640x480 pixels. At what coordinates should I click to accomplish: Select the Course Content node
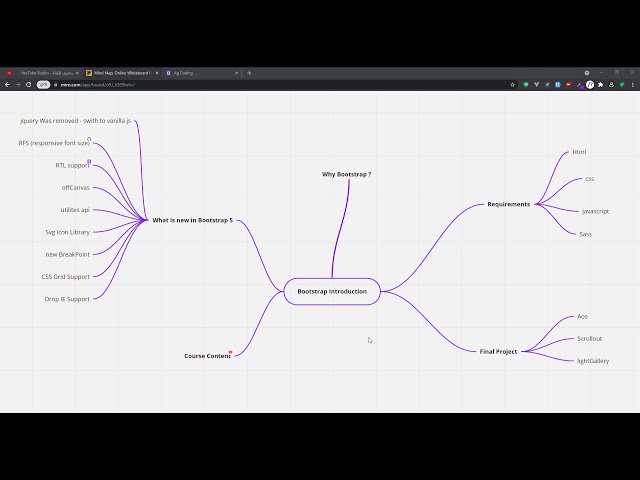(207, 356)
